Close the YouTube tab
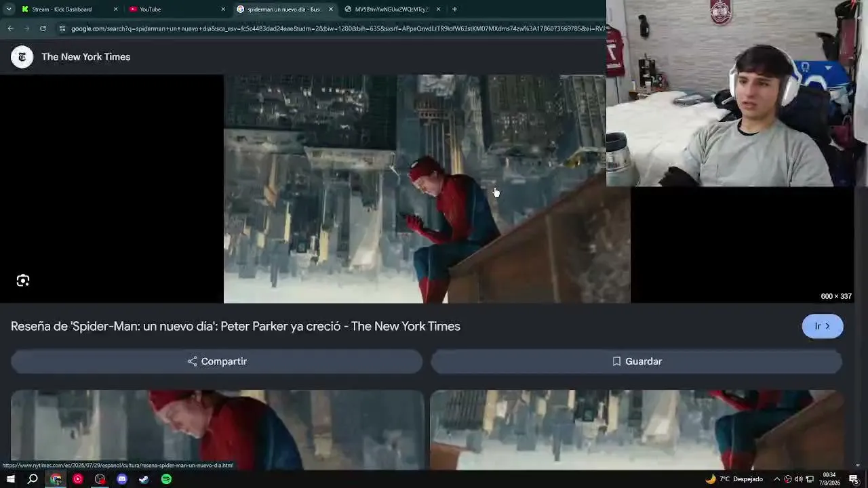This screenshot has height=488, width=868. pos(223,9)
